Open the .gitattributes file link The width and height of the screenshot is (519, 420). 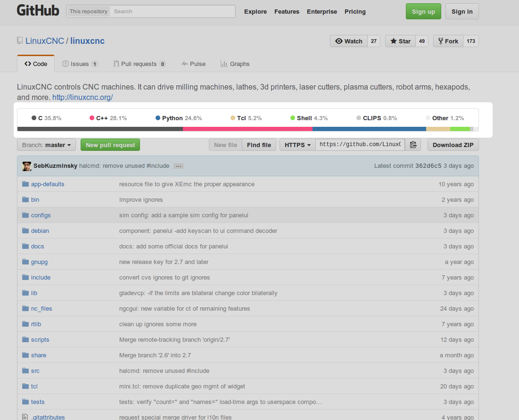(x=48, y=417)
